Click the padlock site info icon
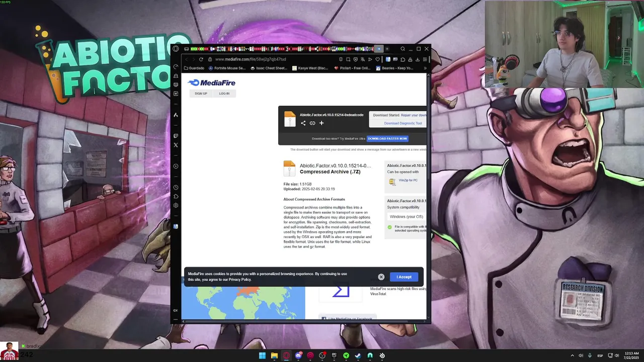The image size is (644, 362). pyautogui.click(x=210, y=59)
